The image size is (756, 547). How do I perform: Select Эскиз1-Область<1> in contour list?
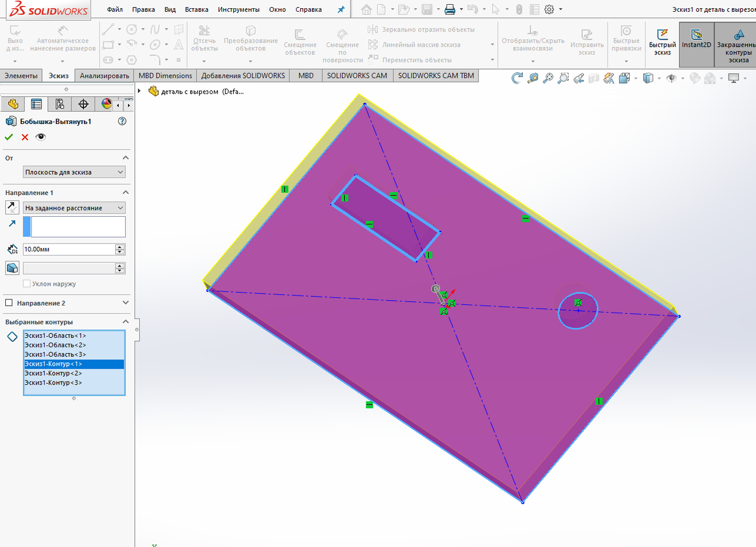[x=74, y=336]
